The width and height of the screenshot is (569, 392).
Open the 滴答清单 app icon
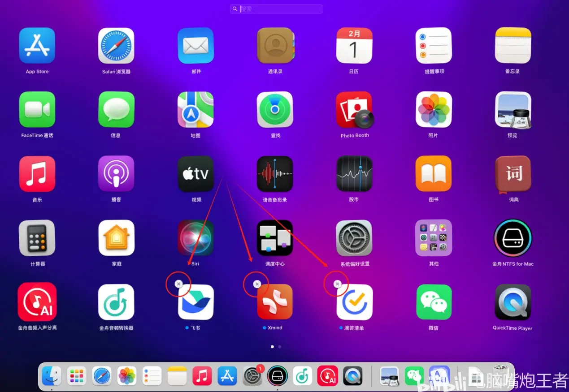click(x=354, y=302)
